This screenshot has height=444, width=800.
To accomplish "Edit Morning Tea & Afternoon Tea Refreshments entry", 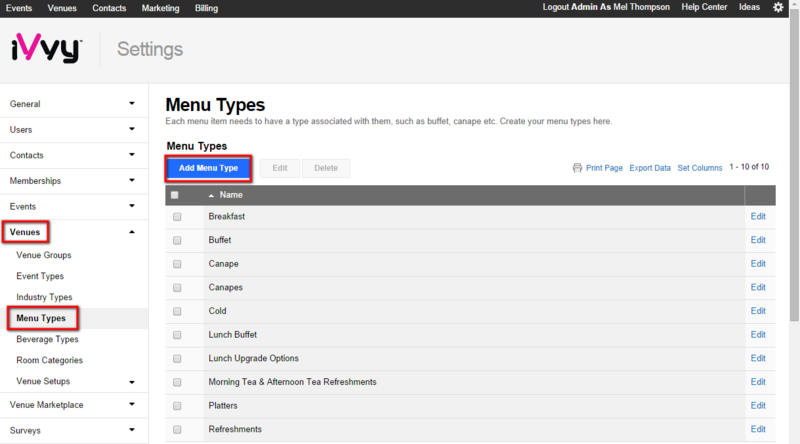I will 758,382.
